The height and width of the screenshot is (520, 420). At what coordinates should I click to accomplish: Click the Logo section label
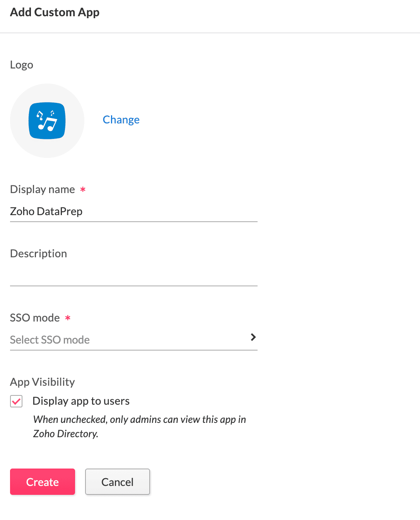pos(22,65)
